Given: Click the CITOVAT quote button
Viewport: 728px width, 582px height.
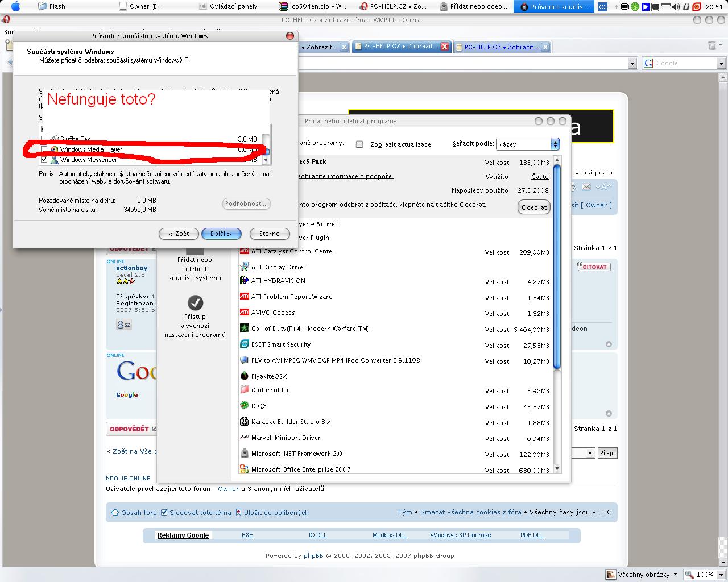Looking at the screenshot, I should pos(593,267).
